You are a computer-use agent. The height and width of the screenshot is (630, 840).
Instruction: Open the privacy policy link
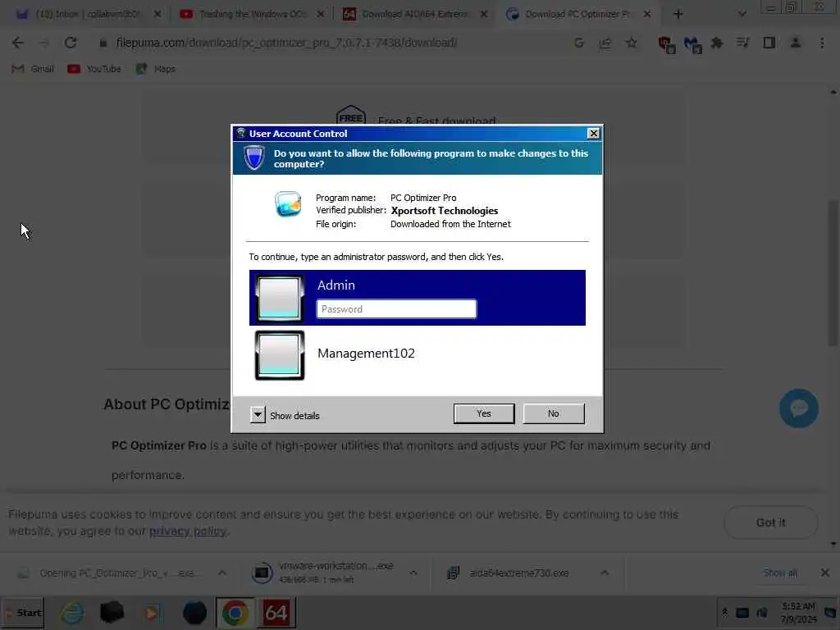coord(188,531)
